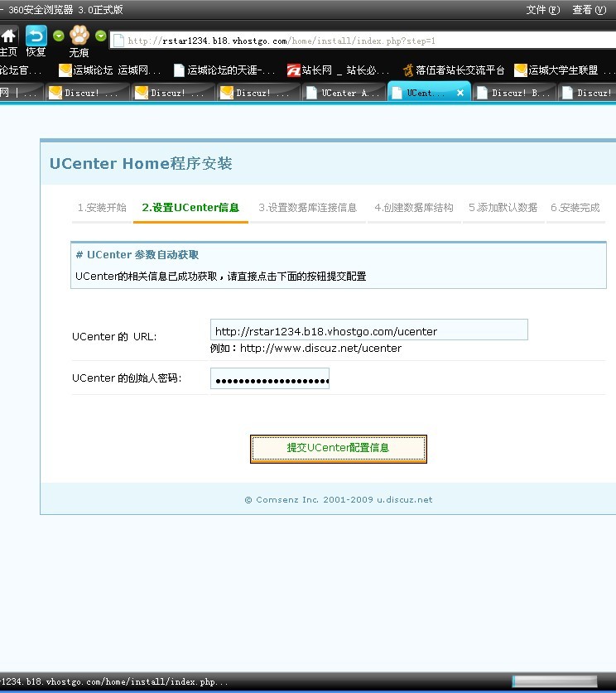Click icon of 落伍者站长交流平台 bookmark

coord(408,70)
